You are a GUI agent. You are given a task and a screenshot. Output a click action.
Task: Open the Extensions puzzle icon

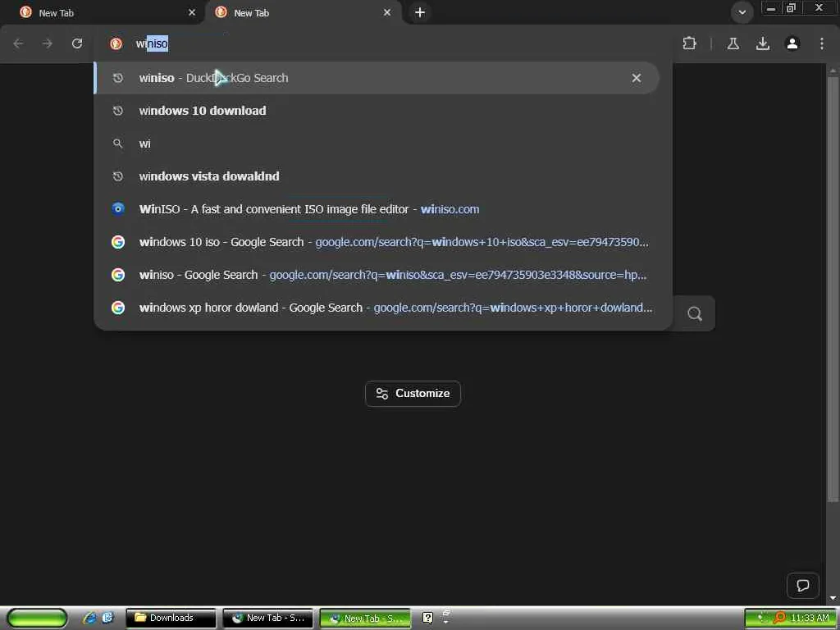coord(689,43)
